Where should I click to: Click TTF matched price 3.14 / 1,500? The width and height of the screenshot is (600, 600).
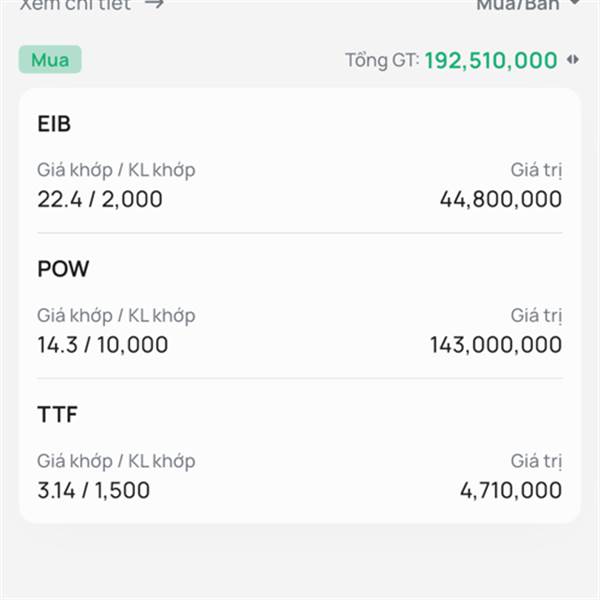click(94, 490)
